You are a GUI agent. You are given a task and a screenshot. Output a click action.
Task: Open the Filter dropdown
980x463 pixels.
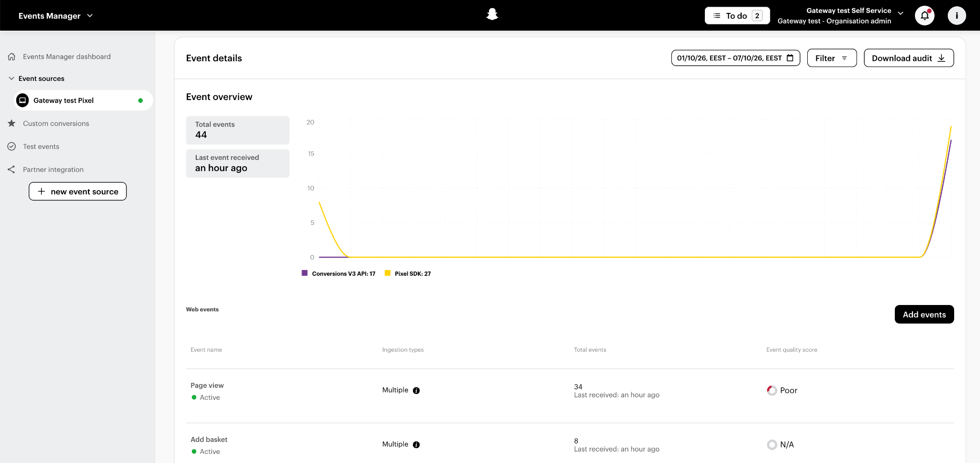[x=832, y=58]
